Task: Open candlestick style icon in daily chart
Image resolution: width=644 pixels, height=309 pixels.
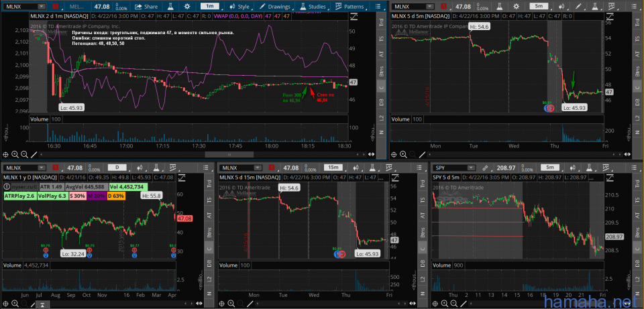Action: point(140,168)
